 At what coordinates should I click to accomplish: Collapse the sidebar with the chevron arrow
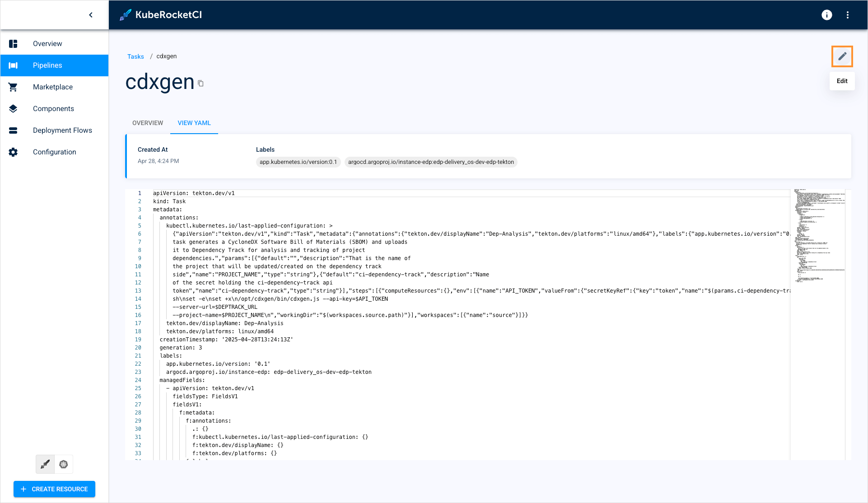[x=91, y=15]
